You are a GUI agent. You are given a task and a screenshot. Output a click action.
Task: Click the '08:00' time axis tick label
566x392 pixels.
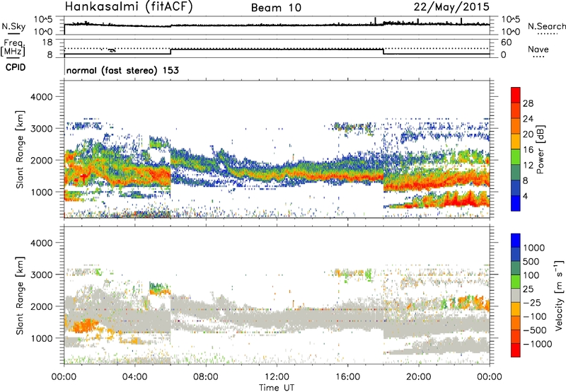pyautogui.click(x=206, y=377)
